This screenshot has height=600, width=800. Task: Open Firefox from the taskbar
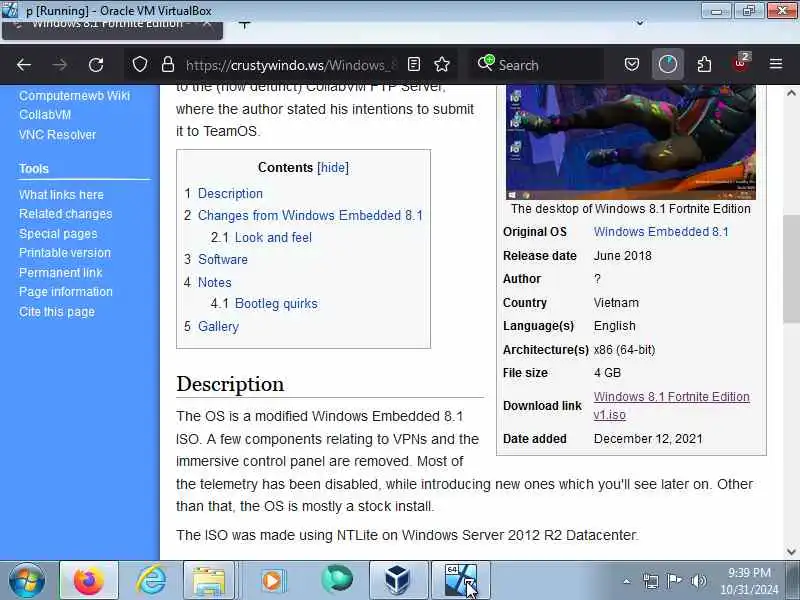[x=89, y=580]
